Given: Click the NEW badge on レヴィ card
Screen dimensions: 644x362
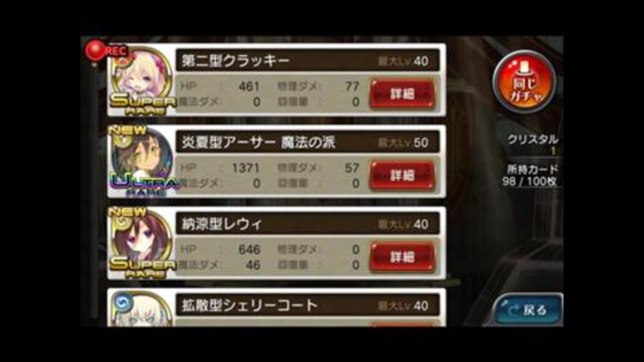Looking at the screenshot, I should click(x=127, y=213).
